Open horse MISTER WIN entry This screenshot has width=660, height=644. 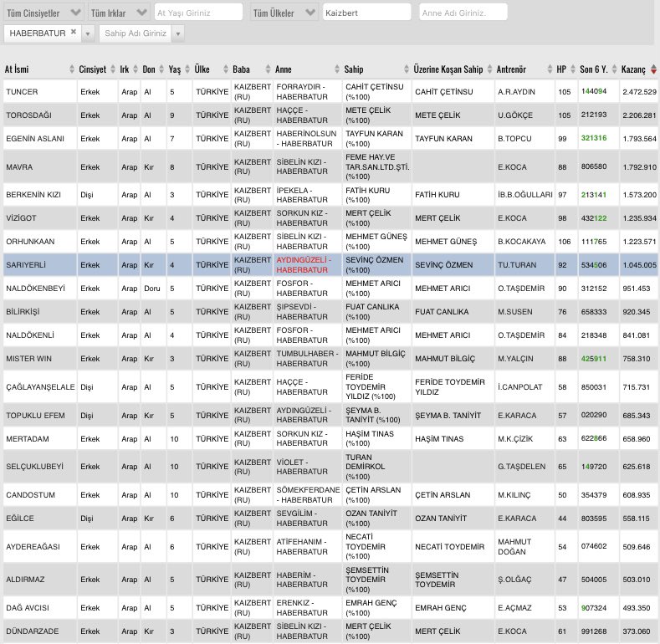point(28,359)
